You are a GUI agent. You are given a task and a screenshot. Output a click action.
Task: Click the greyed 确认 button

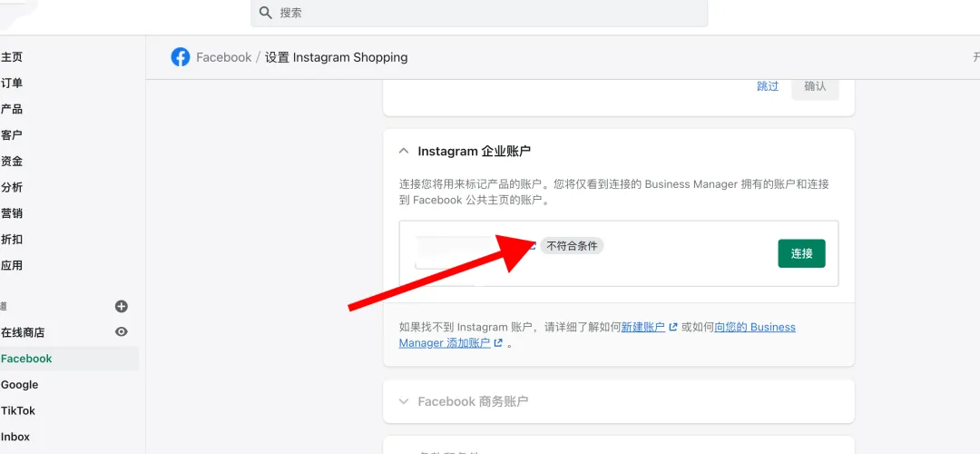815,87
